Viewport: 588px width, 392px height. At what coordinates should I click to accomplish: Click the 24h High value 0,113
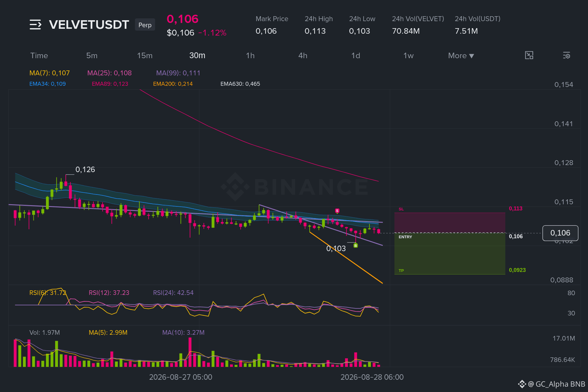[x=315, y=31]
